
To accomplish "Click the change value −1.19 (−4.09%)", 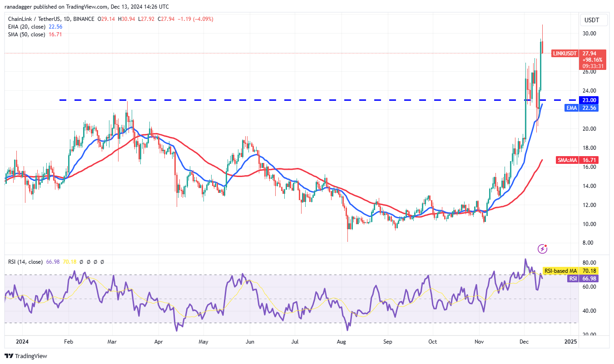I will [x=195, y=19].
